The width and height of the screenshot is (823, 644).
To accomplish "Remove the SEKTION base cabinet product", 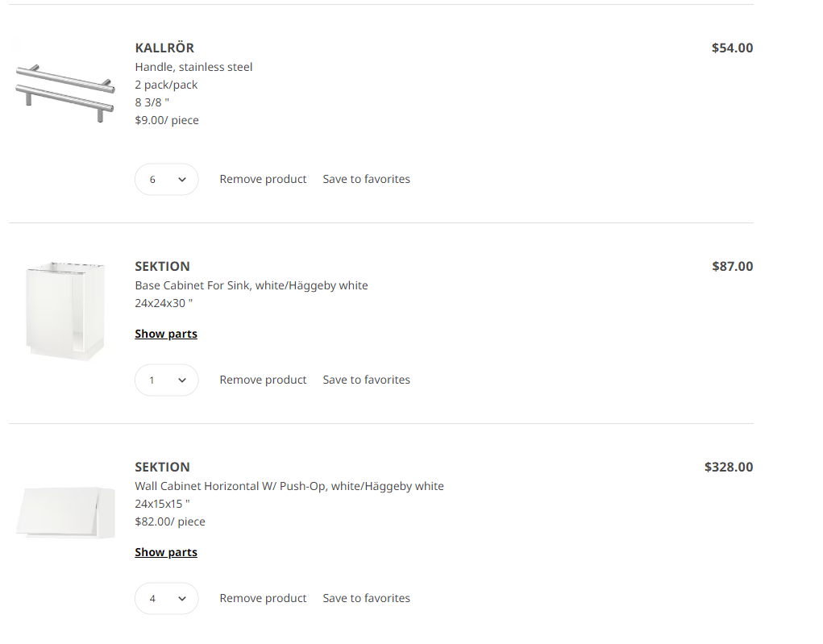I will [263, 380].
